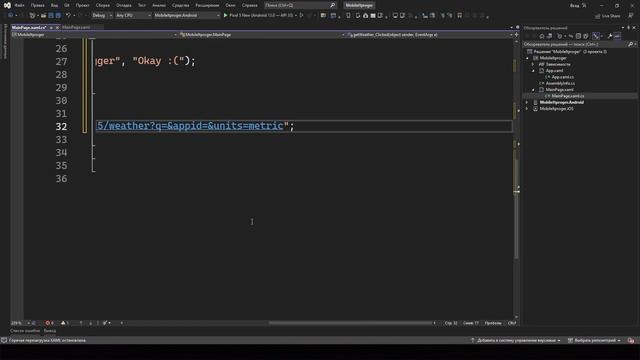Click the errors count indicator in editor bar
This screenshot has height=360, width=640.
[49, 323]
